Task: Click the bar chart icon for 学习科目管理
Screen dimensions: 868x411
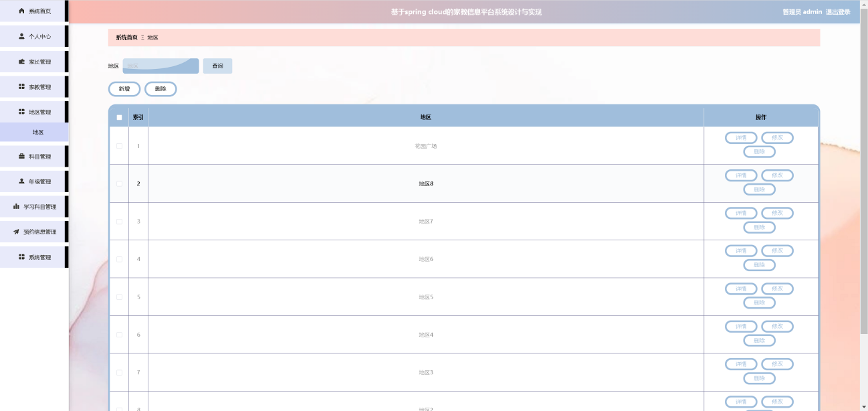Action: pyautogui.click(x=16, y=207)
